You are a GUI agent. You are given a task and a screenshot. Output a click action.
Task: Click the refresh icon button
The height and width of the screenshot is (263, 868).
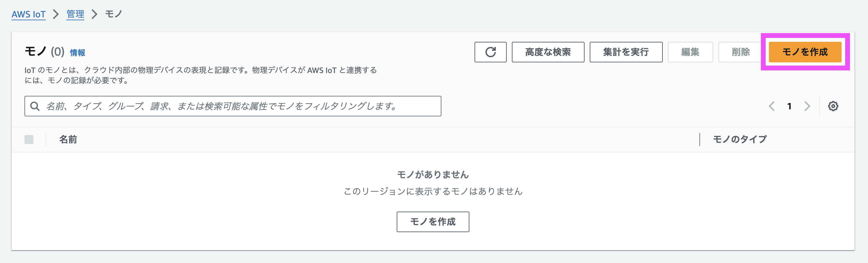coord(490,52)
